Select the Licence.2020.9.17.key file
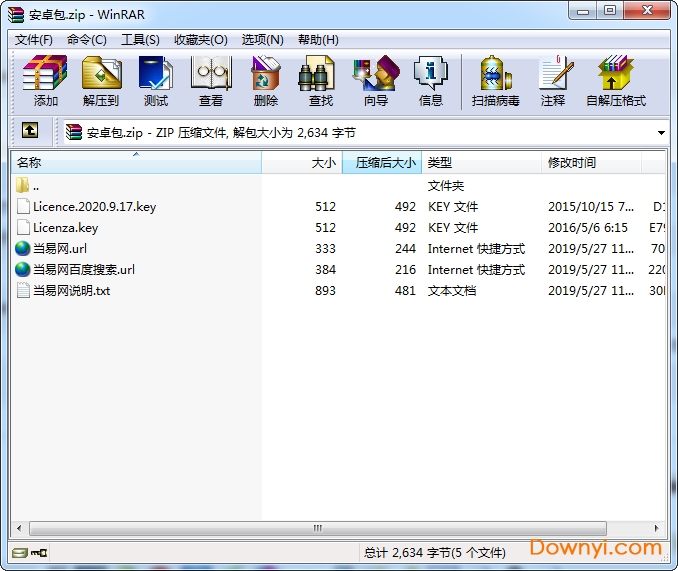Viewport: 678px width, 571px height. [x=94, y=207]
